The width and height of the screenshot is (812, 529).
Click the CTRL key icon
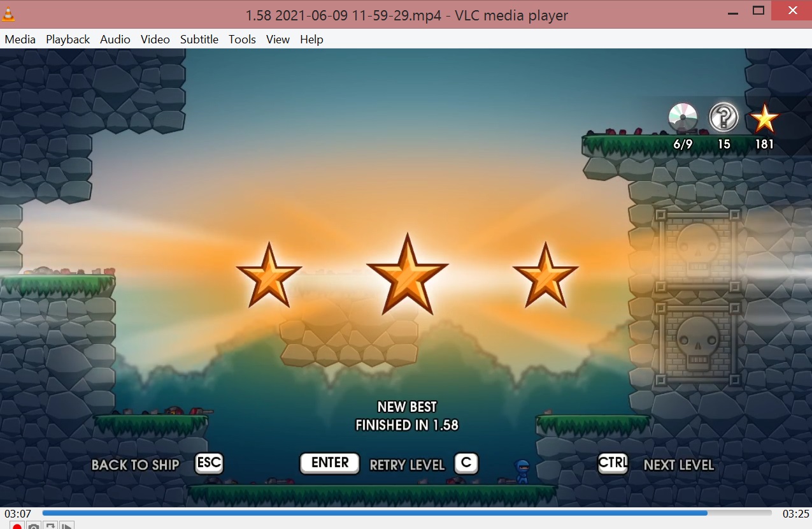tap(613, 463)
